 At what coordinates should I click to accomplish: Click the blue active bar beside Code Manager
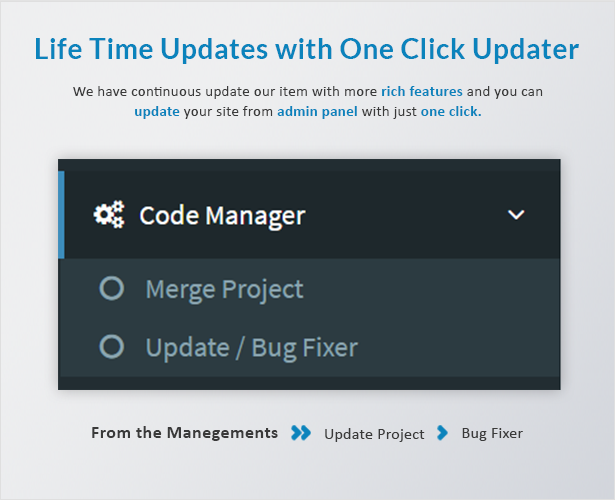61,215
